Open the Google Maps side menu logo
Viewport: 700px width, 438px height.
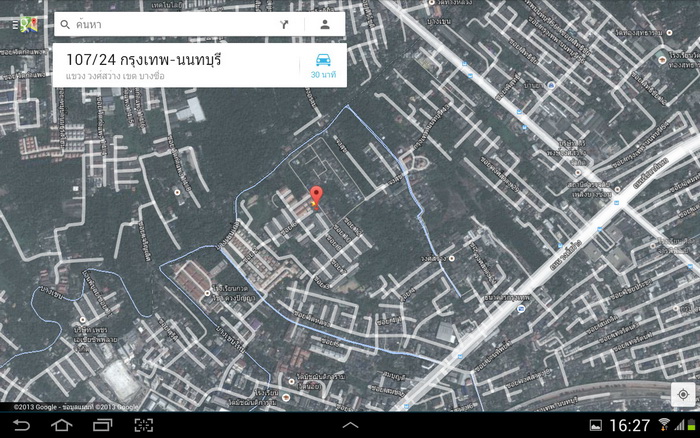coord(26,25)
